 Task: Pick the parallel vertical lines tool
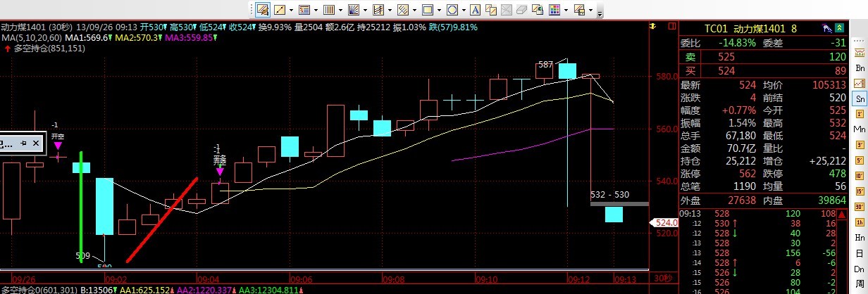(x=328, y=10)
